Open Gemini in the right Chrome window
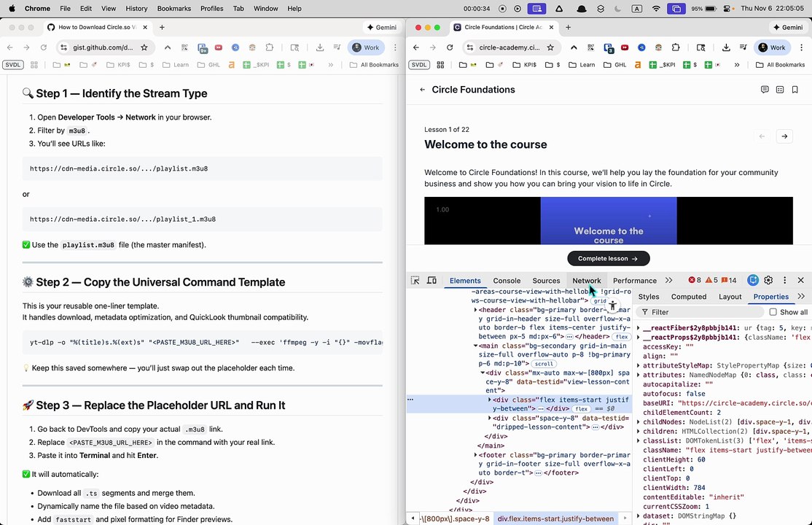This screenshot has height=525, width=812. click(788, 28)
